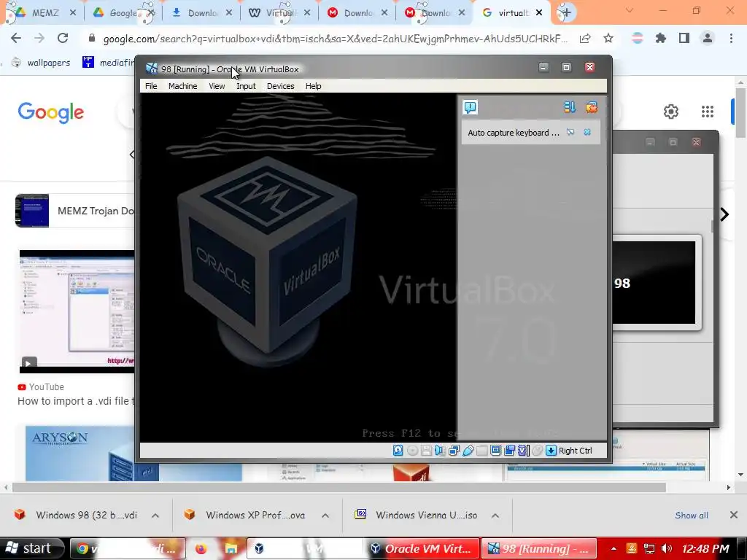The height and width of the screenshot is (560, 747).
Task: Show next suggestion chips with right arrow
Action: (724, 215)
